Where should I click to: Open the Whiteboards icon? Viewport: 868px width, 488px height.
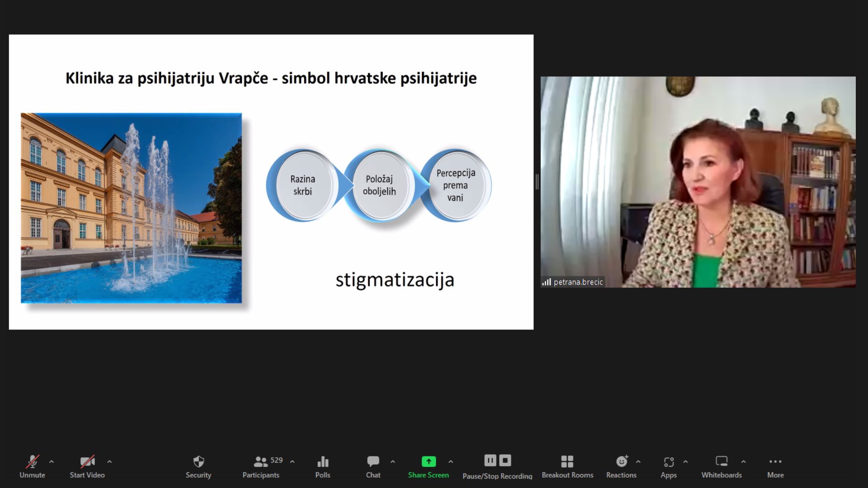click(x=722, y=461)
